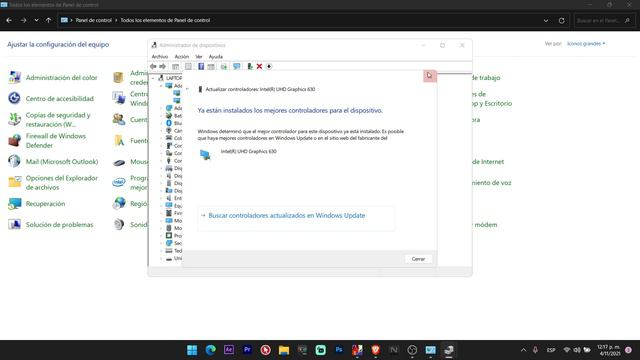This screenshot has height=360, width=640.
Task: Show hidden tray icons chevron
Action: (x=523, y=350)
